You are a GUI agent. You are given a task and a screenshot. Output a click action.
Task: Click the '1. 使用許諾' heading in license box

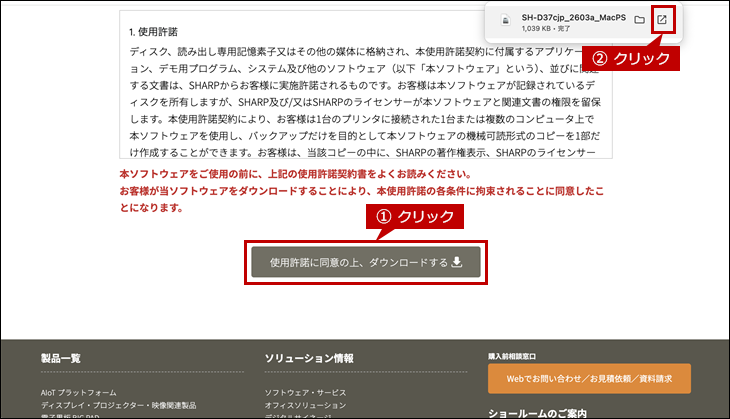(x=154, y=32)
